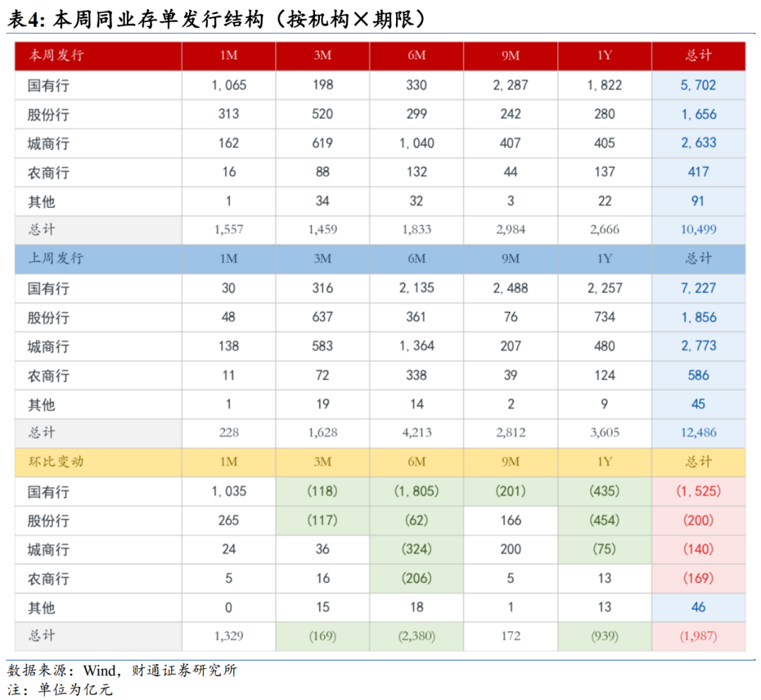Screen dimensions: 761x700
Task: Select last week's grand total 12,486
Action: [698, 432]
